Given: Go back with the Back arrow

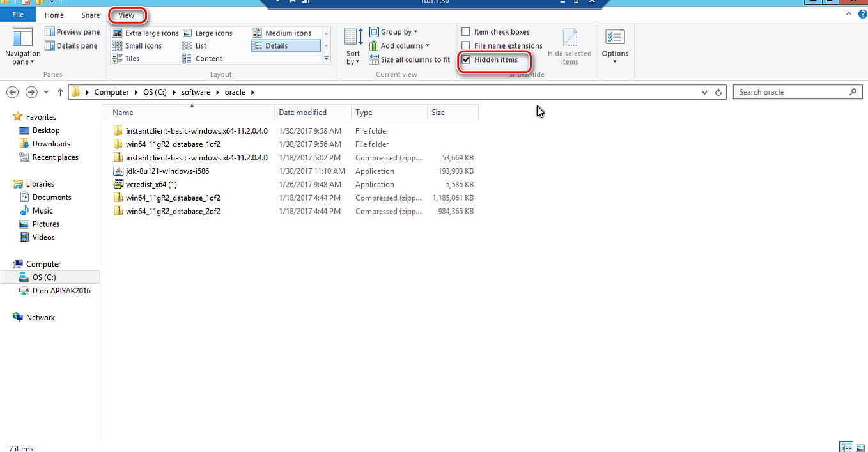Looking at the screenshot, I should click(x=12, y=92).
